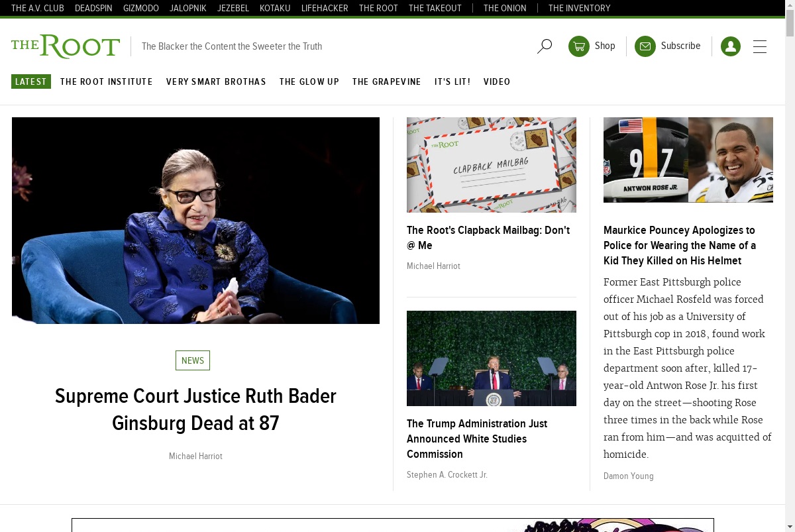Go to Kotaku in top bar

coord(275,9)
